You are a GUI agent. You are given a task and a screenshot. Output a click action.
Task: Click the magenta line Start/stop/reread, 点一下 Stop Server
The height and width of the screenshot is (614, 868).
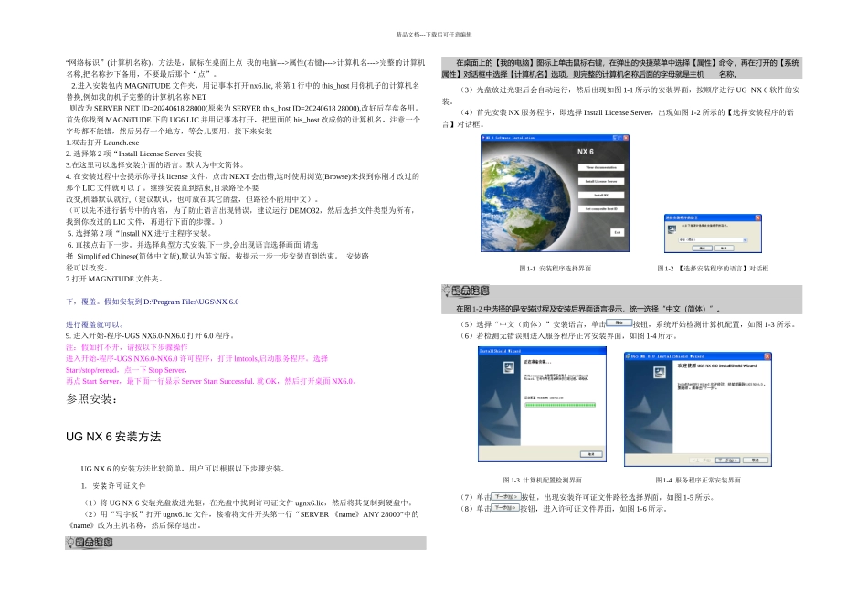(x=127, y=370)
